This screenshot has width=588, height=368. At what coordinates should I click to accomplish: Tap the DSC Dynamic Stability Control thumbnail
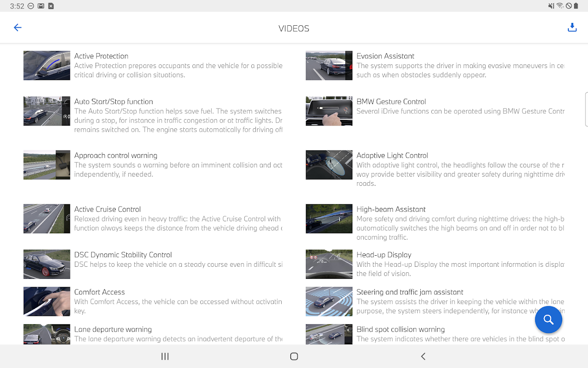pyautogui.click(x=46, y=264)
